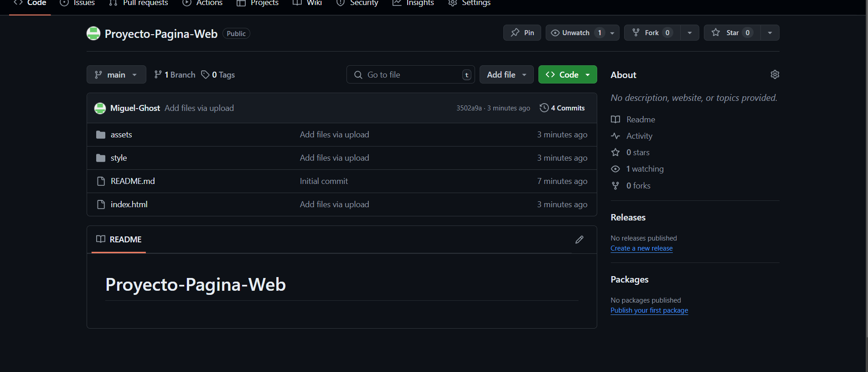
Task: Click Publish your first package
Action: pos(649,310)
